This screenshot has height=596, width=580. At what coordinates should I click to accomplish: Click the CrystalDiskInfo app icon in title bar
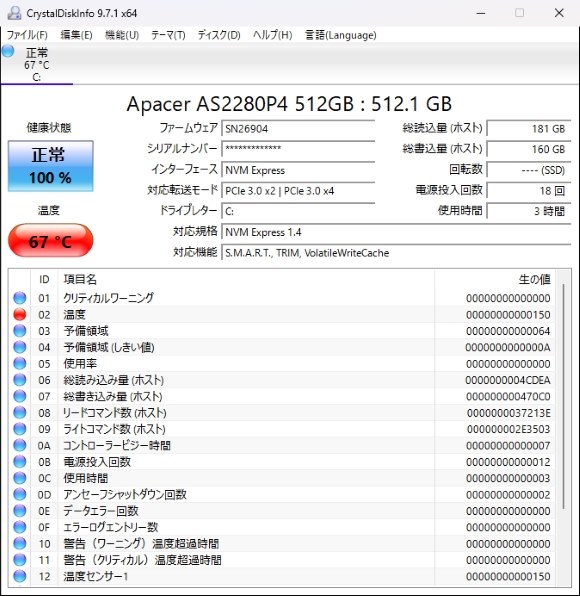(14, 13)
